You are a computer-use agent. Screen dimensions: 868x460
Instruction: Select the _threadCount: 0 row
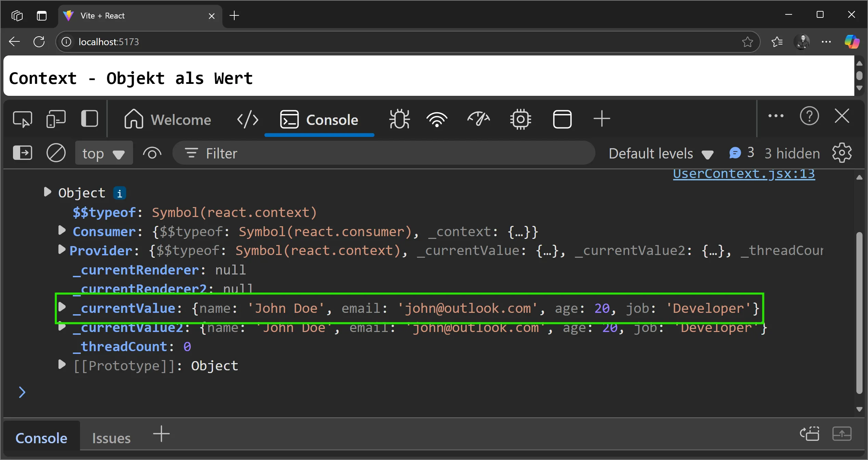pos(132,347)
